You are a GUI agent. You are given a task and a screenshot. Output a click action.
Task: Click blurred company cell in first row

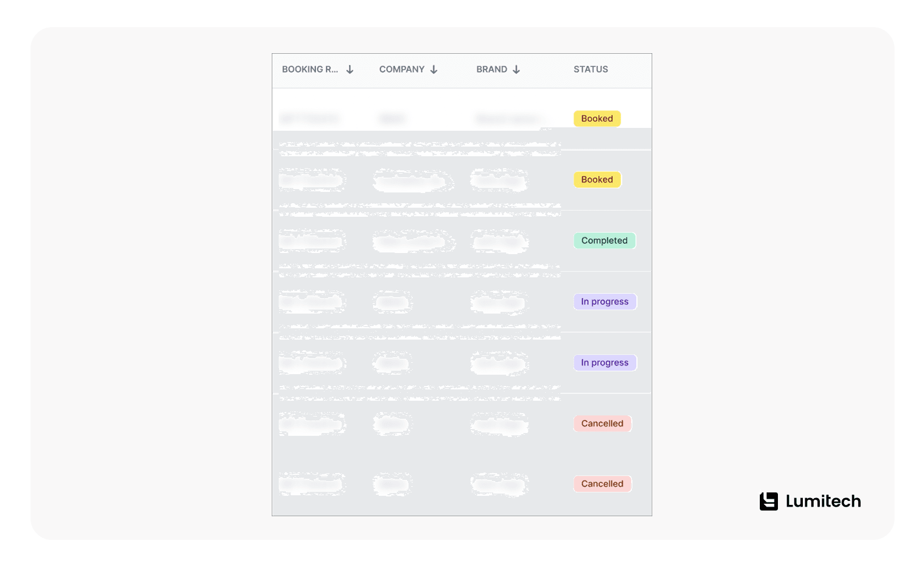pos(392,119)
